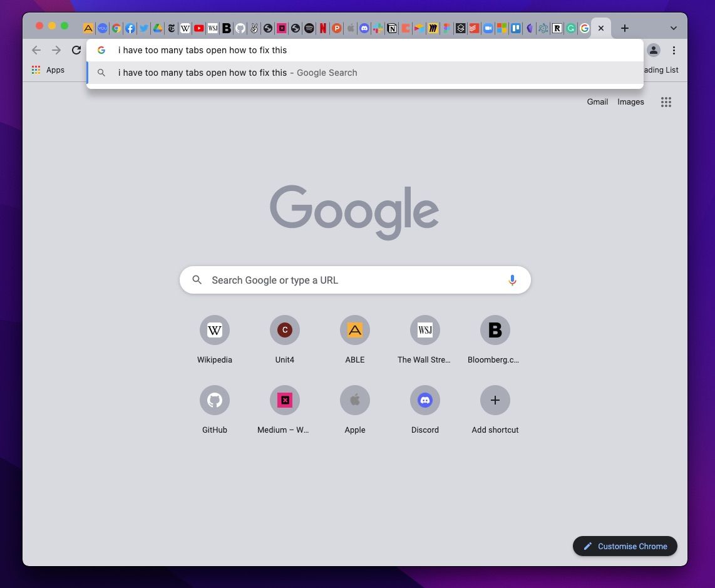Switch to the Twitter tab

click(x=143, y=28)
